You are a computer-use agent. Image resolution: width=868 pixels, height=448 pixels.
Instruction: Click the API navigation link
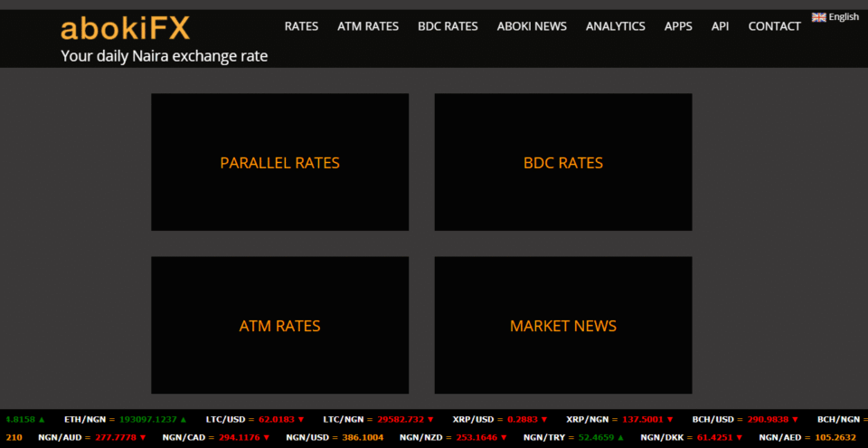click(x=720, y=26)
